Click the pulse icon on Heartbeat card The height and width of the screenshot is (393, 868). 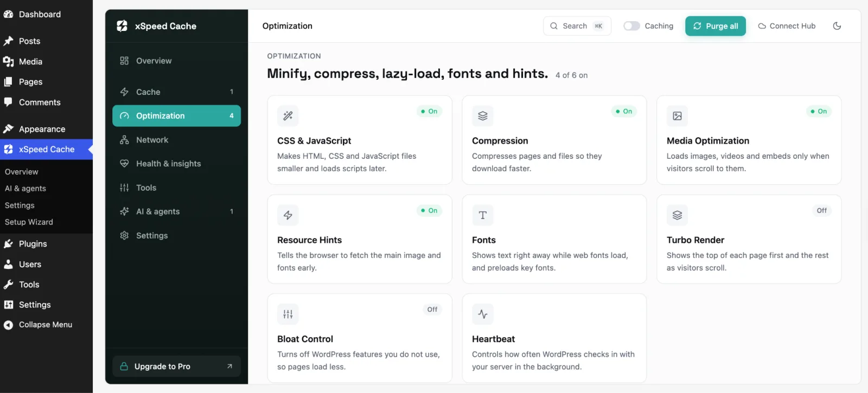(483, 314)
